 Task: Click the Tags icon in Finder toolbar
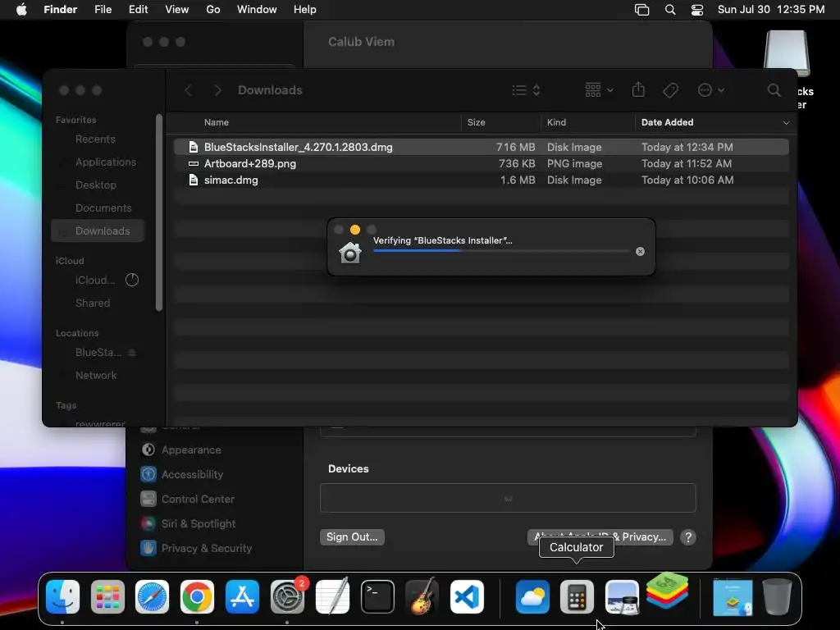[670, 90]
